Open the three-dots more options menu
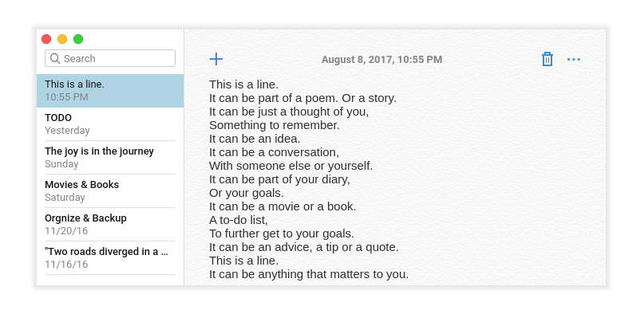644x314 pixels. click(573, 60)
